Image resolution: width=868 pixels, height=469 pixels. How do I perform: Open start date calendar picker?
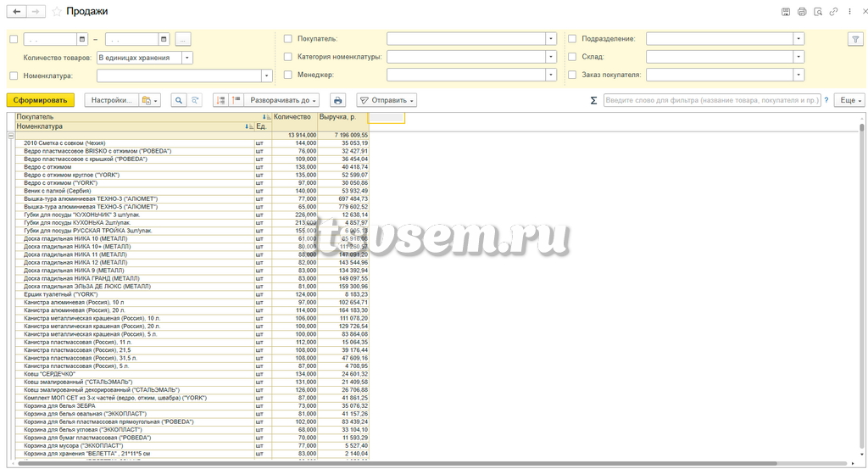[82, 39]
